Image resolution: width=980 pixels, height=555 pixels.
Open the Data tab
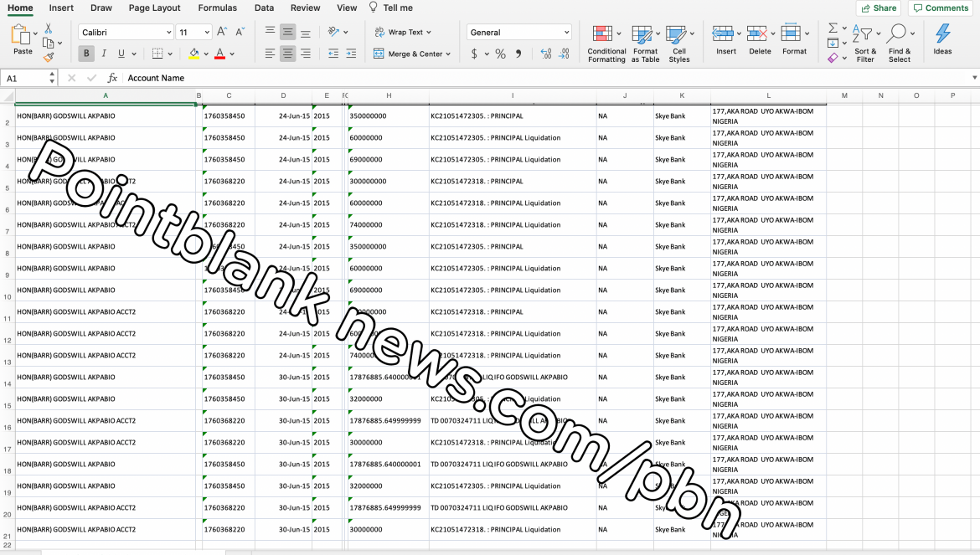point(265,8)
